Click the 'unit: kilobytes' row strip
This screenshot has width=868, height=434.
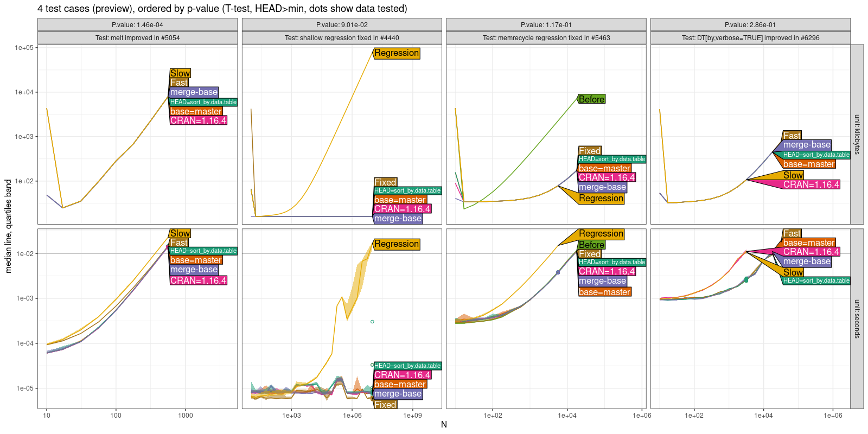click(857, 134)
